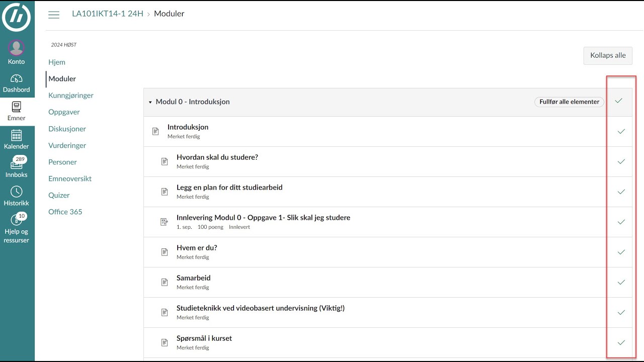Screen dimensions: 644x362
Task: Open Quizer in the course menu
Action: pos(59,195)
